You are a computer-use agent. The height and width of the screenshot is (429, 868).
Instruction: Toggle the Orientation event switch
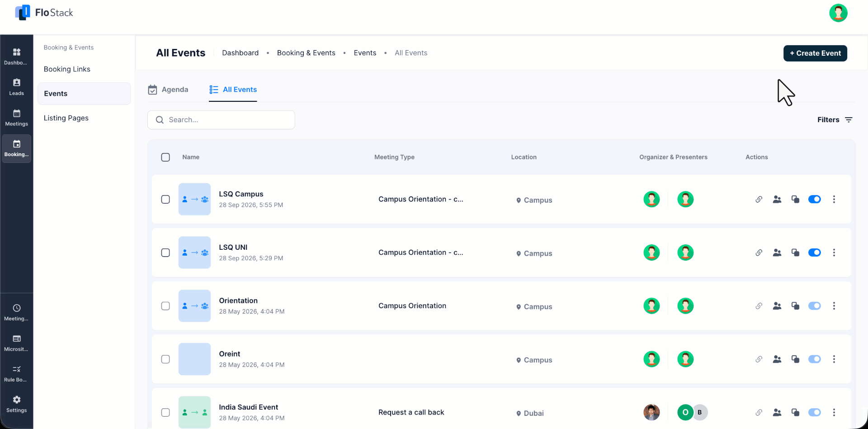[x=815, y=306]
